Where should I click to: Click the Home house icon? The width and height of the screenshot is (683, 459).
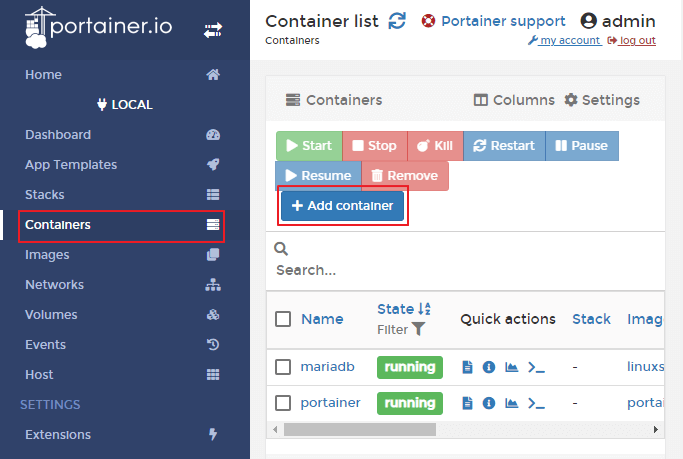(x=213, y=74)
